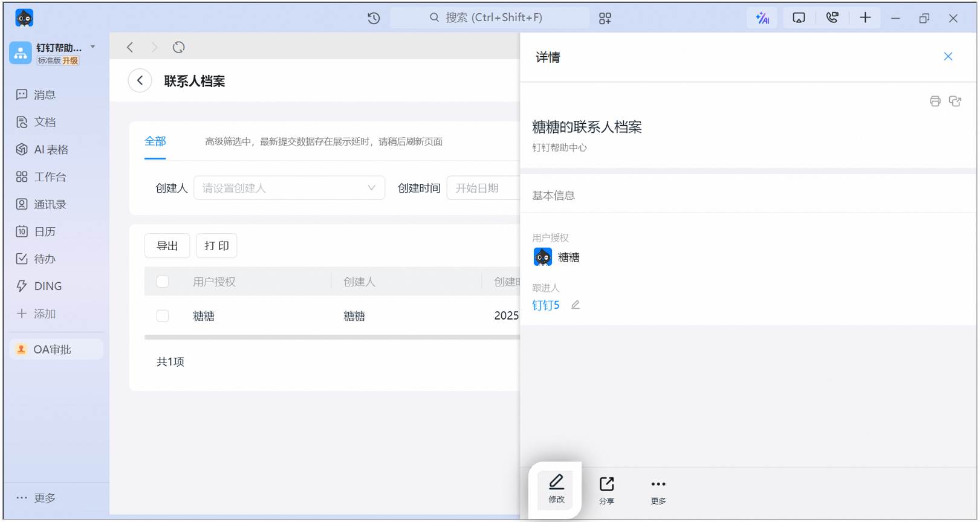This screenshot has height=522, width=980.
Task: Click the forward navigation arrow
Action: pyautogui.click(x=154, y=47)
